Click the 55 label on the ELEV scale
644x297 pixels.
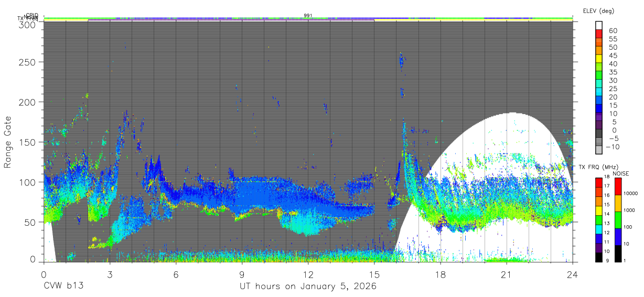(613, 39)
